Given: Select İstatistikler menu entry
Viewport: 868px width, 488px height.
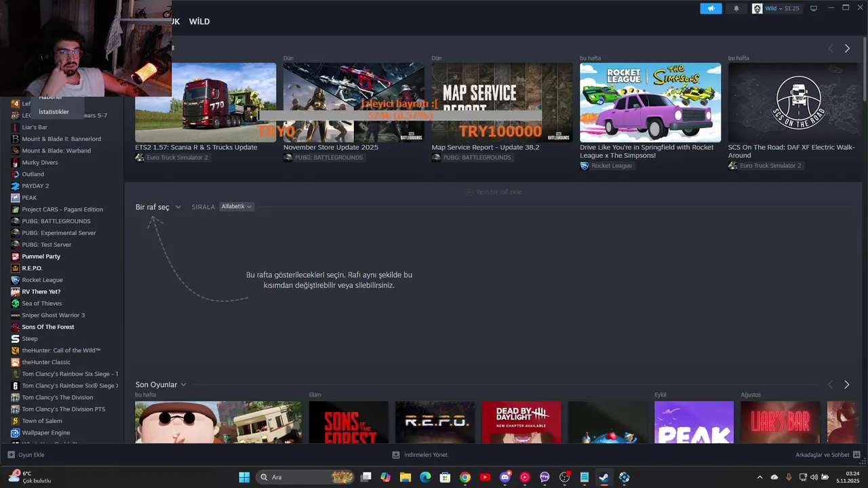Looking at the screenshot, I should click(x=54, y=112).
